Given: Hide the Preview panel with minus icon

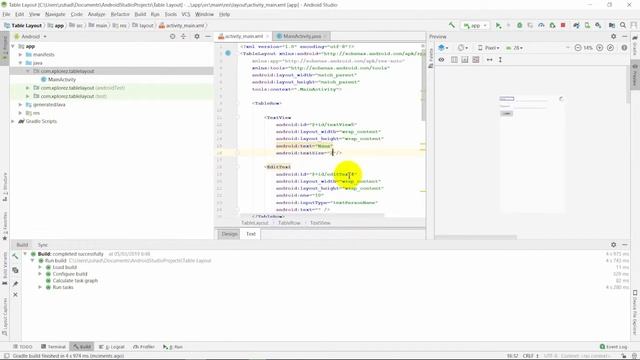Looking at the screenshot, I should [625, 36].
